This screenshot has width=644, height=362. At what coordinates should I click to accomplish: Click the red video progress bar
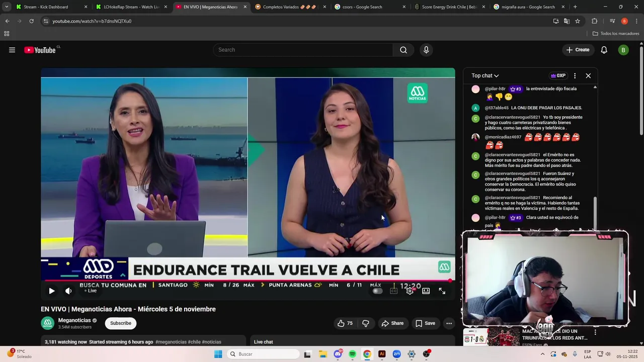pos(248,281)
